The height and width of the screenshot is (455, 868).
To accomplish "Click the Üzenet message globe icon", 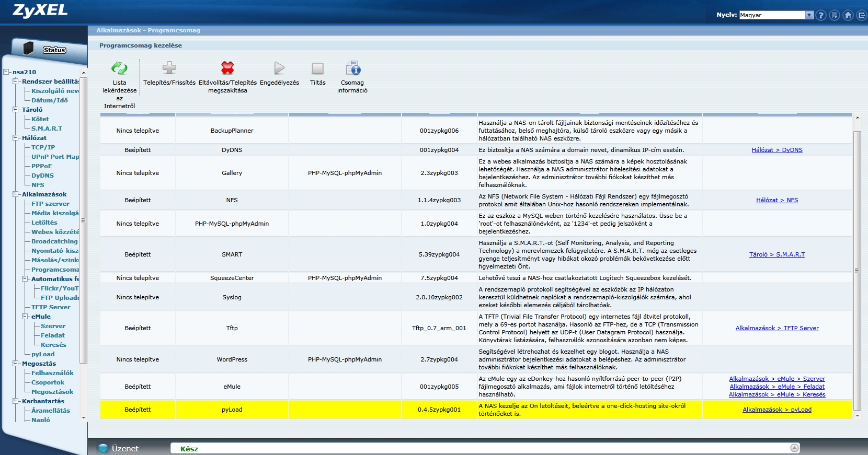I will pyautogui.click(x=103, y=448).
